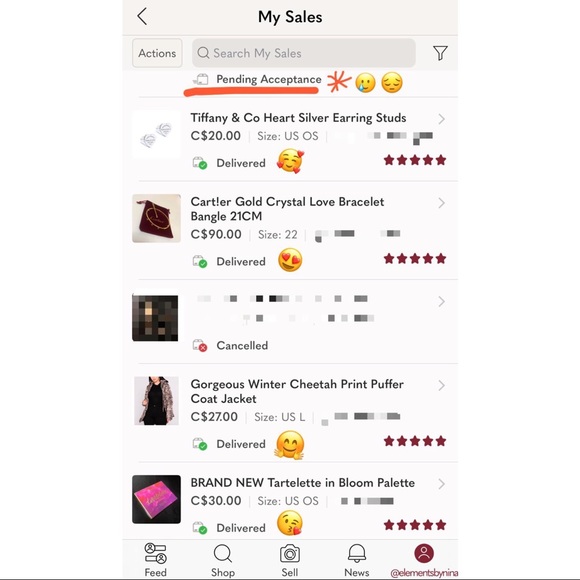
Task: Select the Cheetah puffer coat thumbnail
Action: pyautogui.click(x=156, y=401)
